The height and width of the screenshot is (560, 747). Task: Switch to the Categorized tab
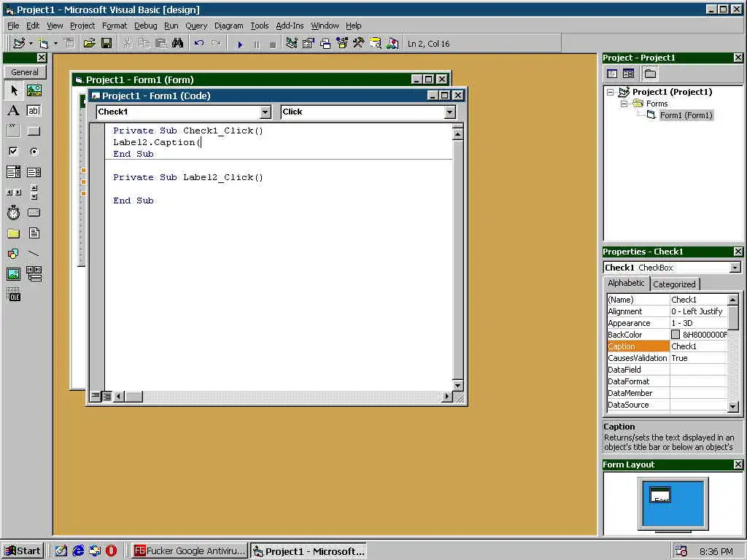(674, 284)
